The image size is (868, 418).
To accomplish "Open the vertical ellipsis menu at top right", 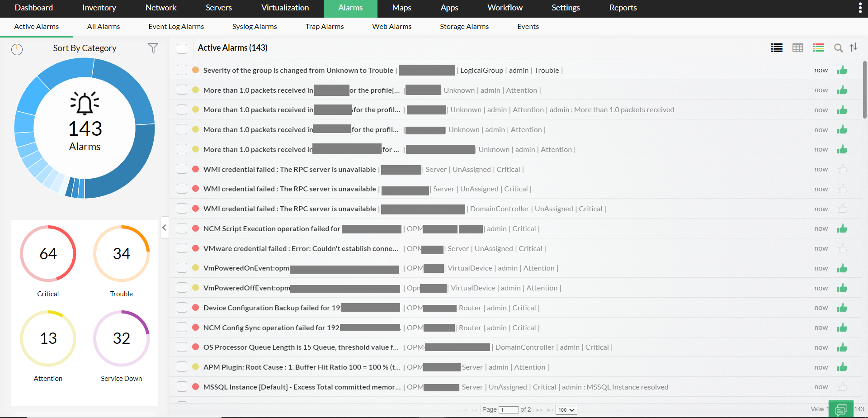I will (861, 8).
